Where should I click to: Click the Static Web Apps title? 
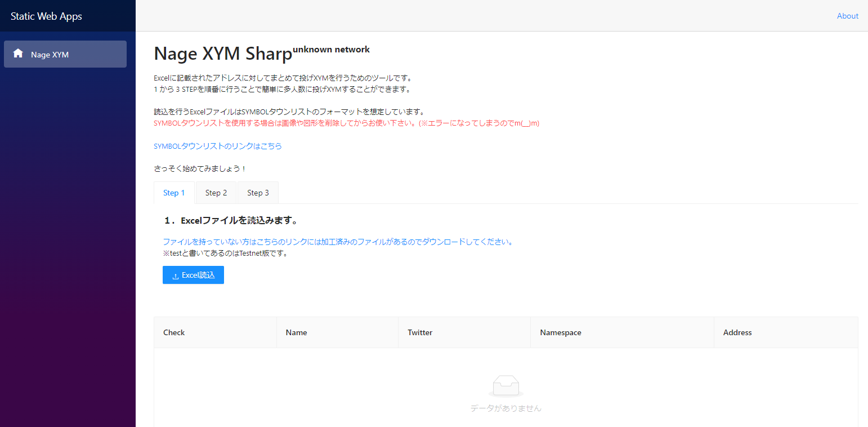(x=46, y=16)
